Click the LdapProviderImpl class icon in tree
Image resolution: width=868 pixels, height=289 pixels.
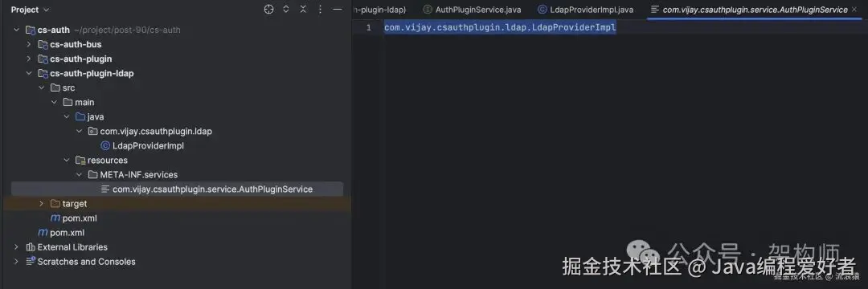click(x=105, y=146)
